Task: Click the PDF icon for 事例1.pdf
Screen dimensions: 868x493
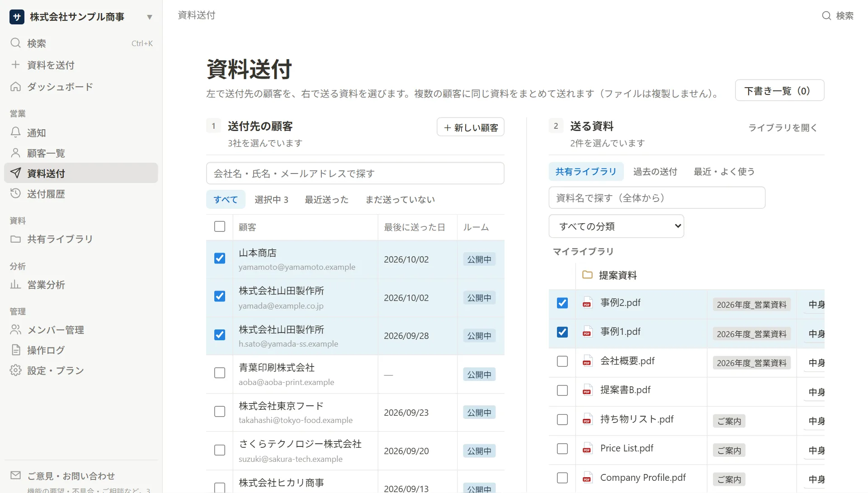Action: click(x=587, y=331)
